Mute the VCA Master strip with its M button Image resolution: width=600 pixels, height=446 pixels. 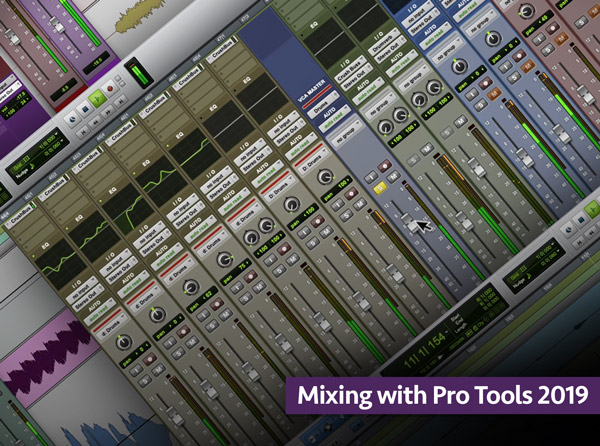click(393, 177)
